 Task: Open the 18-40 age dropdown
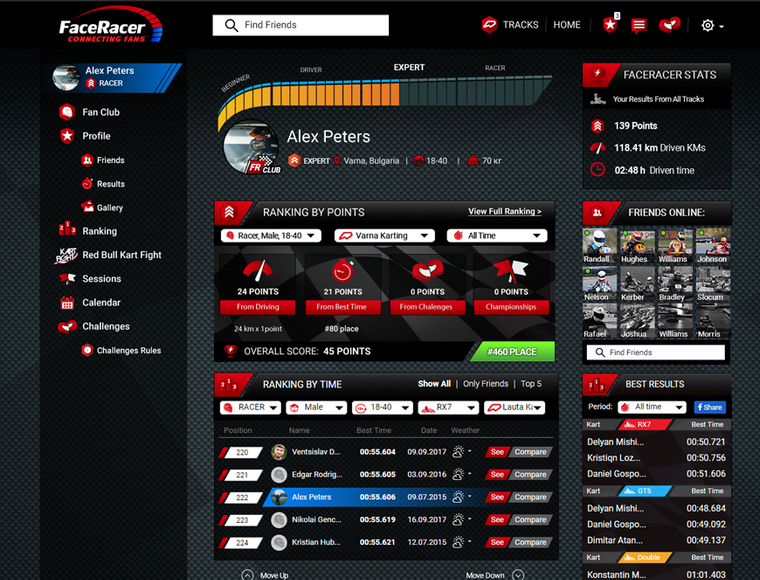382,408
